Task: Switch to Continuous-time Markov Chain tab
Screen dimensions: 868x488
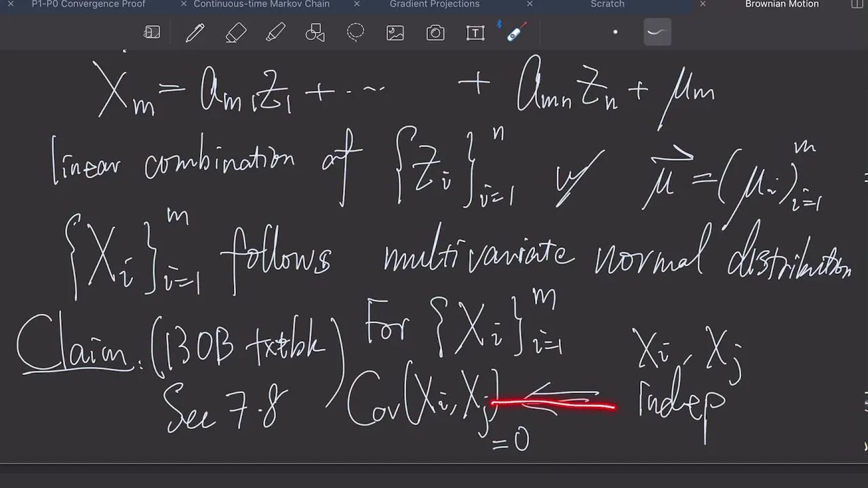Action: tap(261, 4)
